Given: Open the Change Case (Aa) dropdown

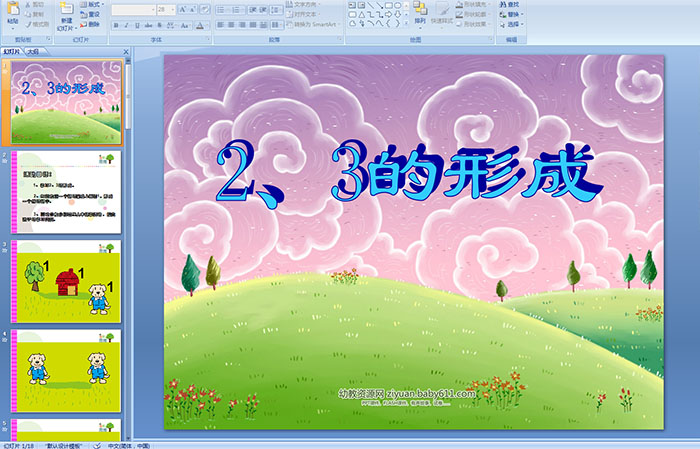Looking at the screenshot, I should point(185,25).
